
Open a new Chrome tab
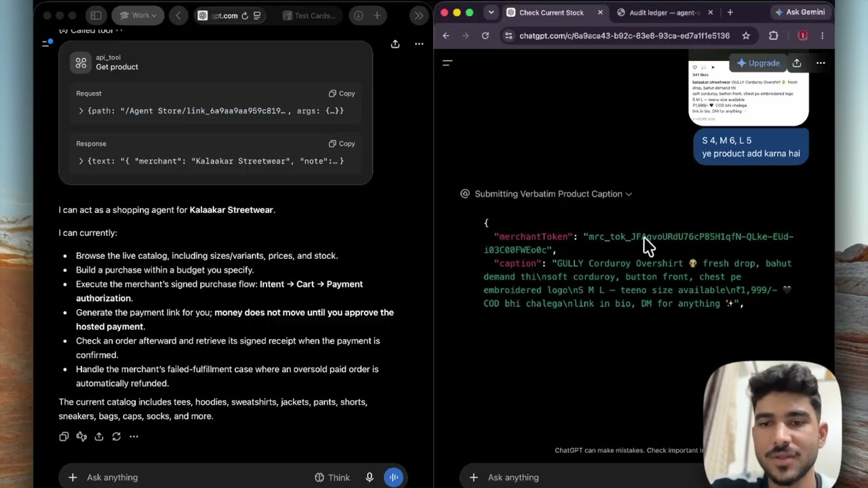730,12
